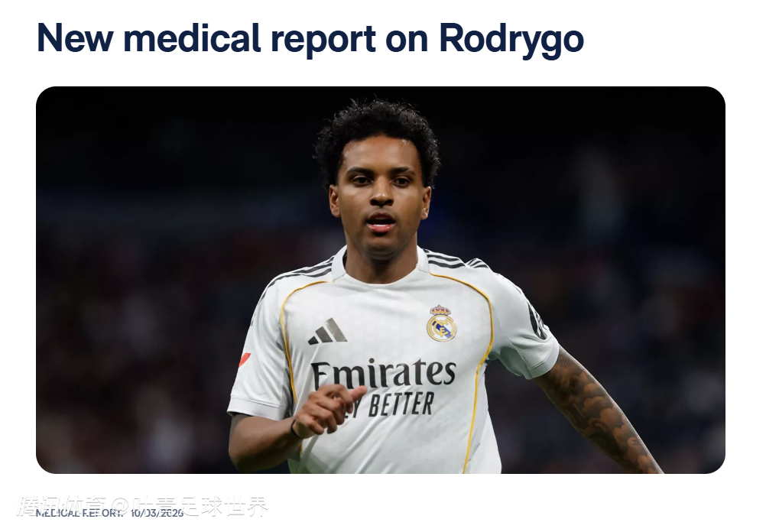Click the player's clenched fist
The height and width of the screenshot is (532, 766).
[x=326, y=410]
